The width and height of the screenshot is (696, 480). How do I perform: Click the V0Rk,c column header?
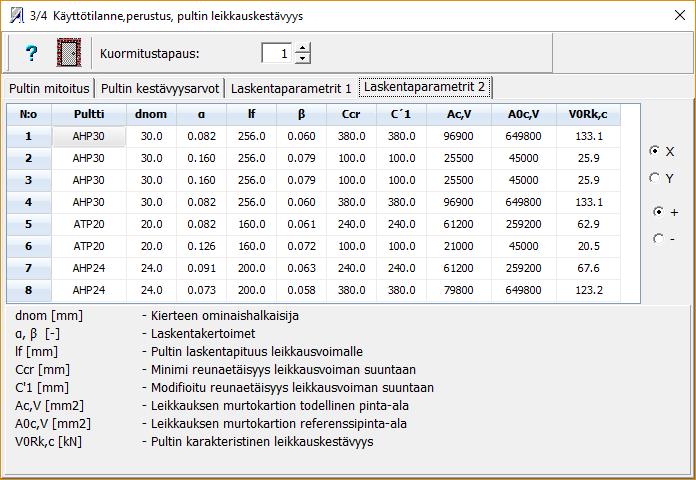588,115
